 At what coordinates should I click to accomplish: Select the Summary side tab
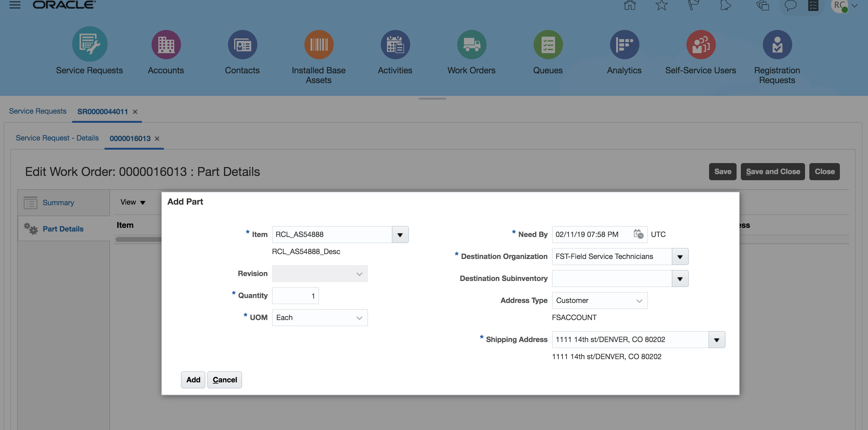[x=58, y=203]
